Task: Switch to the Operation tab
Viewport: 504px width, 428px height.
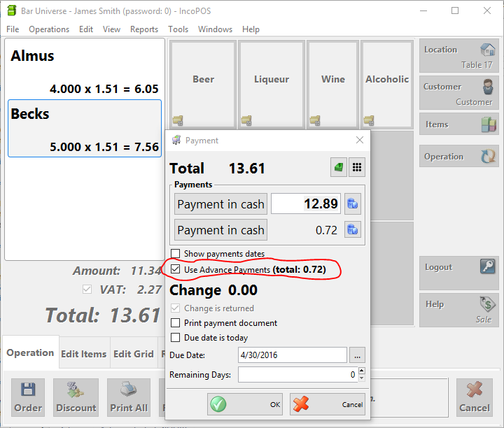Action: 30,352
